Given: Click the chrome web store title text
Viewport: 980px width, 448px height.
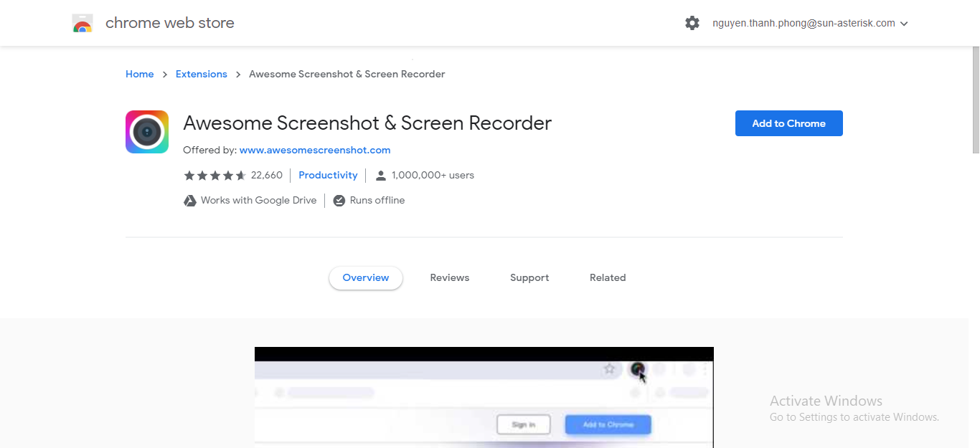Looking at the screenshot, I should tap(170, 23).
